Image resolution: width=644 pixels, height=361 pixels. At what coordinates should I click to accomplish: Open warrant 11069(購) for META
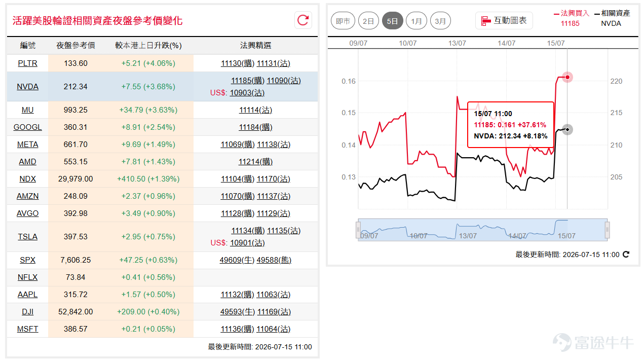[x=238, y=145]
